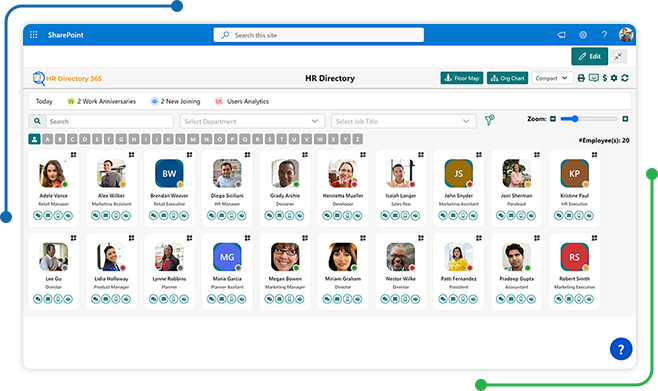Send email to Alex Wilber

pos(106,216)
